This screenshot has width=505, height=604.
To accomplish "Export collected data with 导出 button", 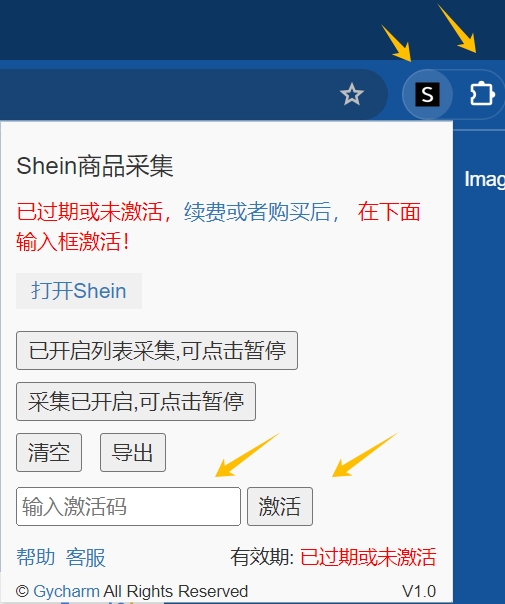I will (x=133, y=452).
